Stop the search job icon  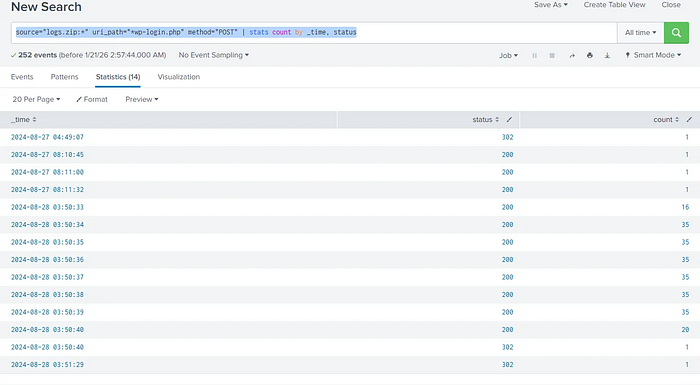coord(552,55)
